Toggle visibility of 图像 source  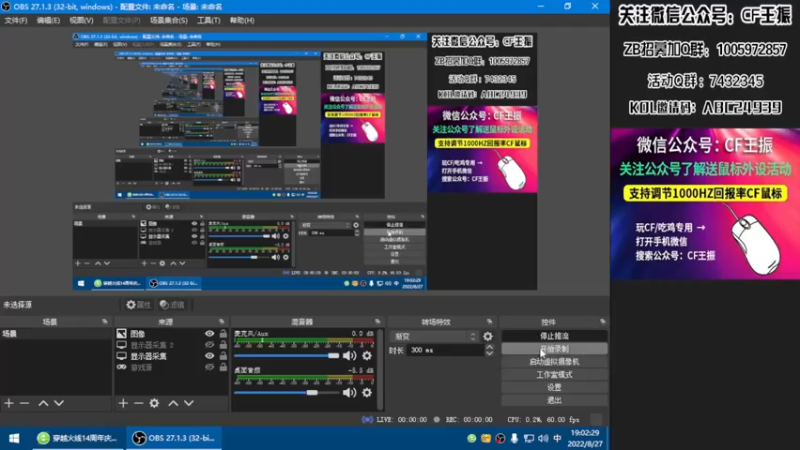pyautogui.click(x=209, y=334)
